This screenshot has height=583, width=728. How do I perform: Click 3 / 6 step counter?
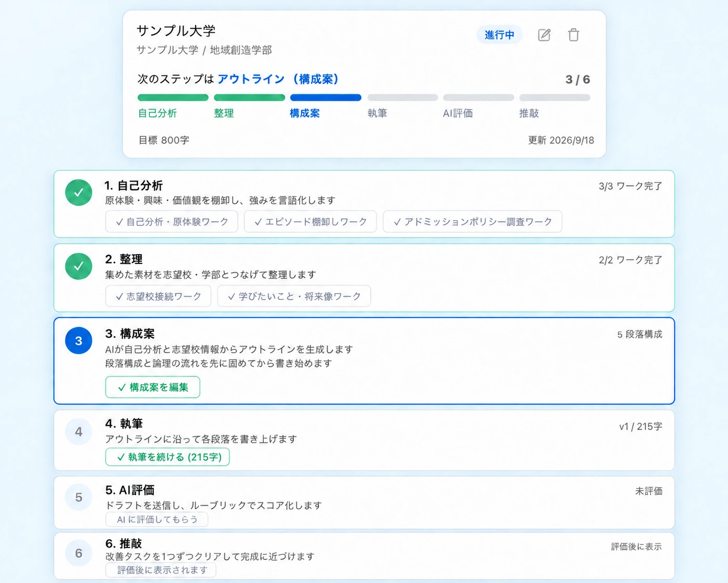click(578, 79)
